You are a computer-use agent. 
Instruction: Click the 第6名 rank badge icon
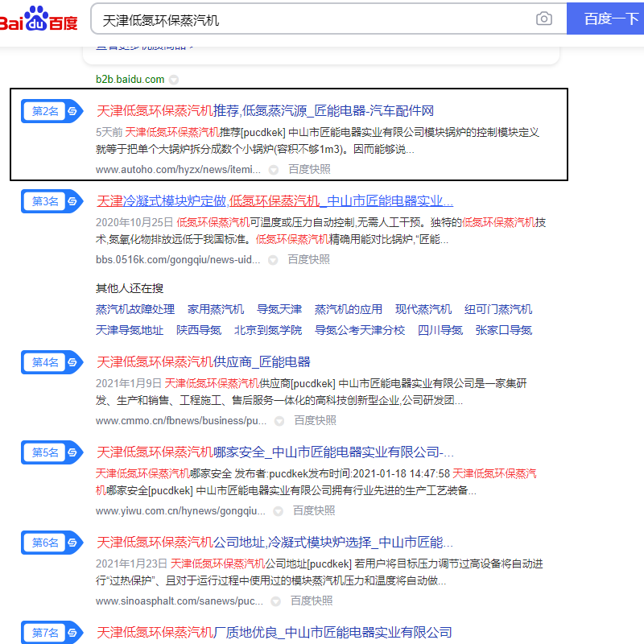(x=52, y=543)
